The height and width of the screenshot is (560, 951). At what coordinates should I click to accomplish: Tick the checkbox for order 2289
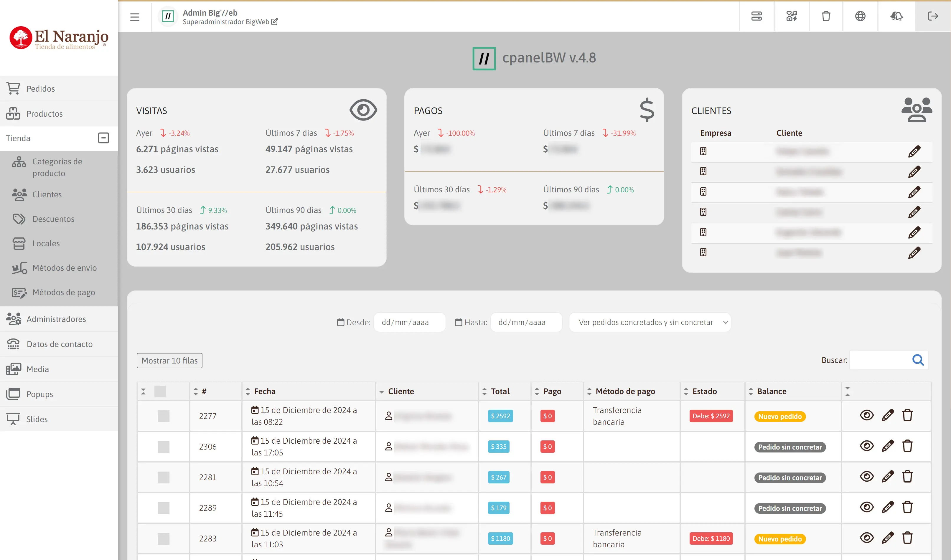point(163,508)
